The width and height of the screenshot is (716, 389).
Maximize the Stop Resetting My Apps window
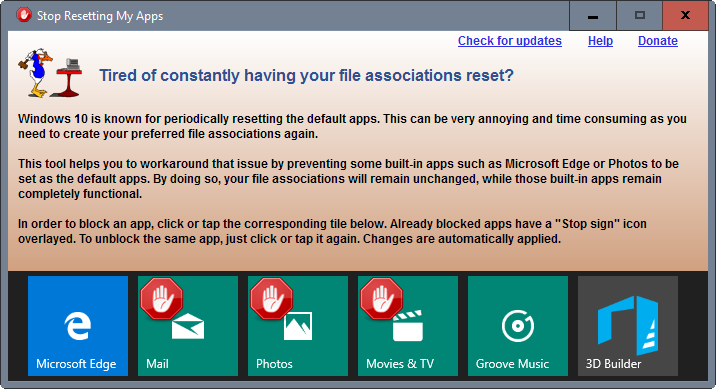coord(640,16)
